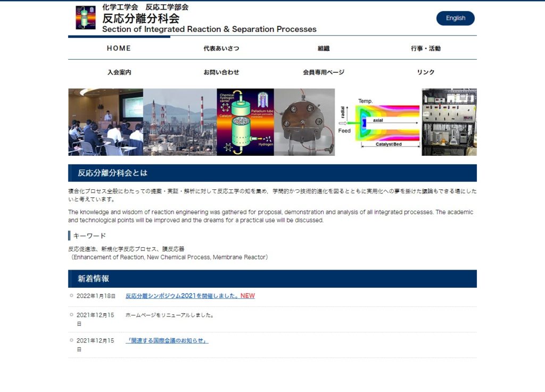The height and width of the screenshot is (392, 545).
Task: Open 関連する国際会議のお知らせ link
Action: click(167, 340)
